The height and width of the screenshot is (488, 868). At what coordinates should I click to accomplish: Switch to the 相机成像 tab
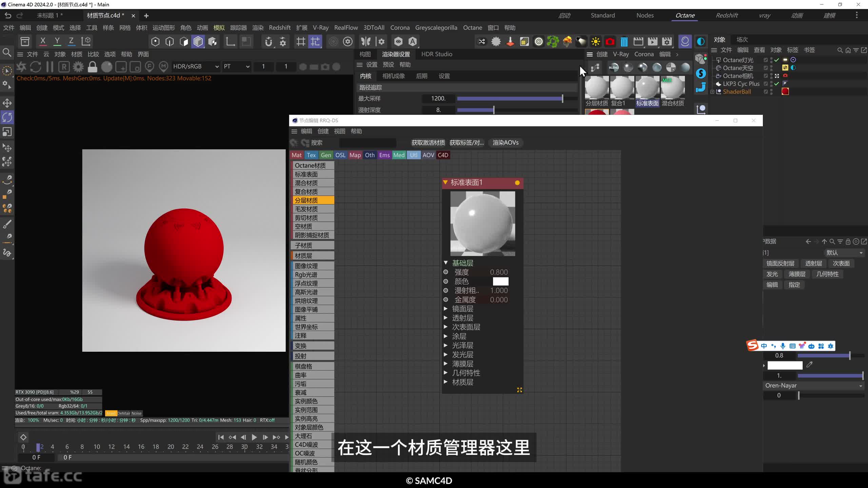click(394, 76)
